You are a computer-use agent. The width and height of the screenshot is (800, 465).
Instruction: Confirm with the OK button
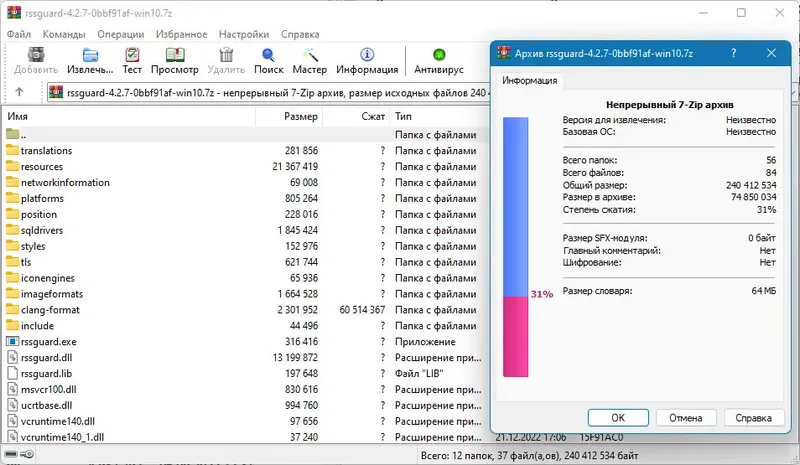click(618, 418)
